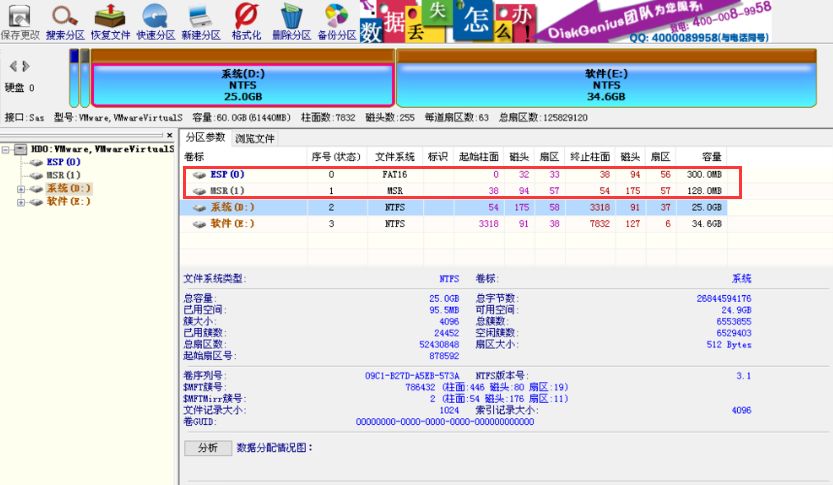The width and height of the screenshot is (833, 485).
Task: Select HD0:VMware,VMwareVirtualS in the tree
Action: point(103,149)
